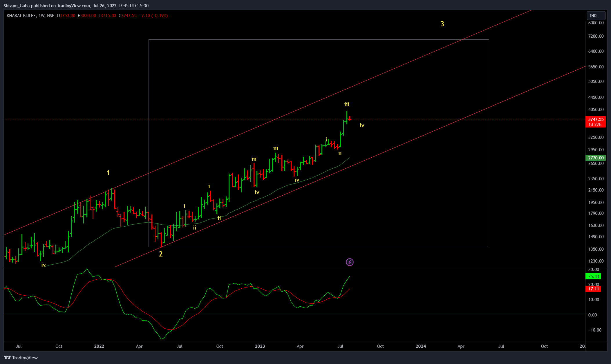Click the −7.10 (−0.19%) change value
Viewport: 611px width, 364px height.
153,16
